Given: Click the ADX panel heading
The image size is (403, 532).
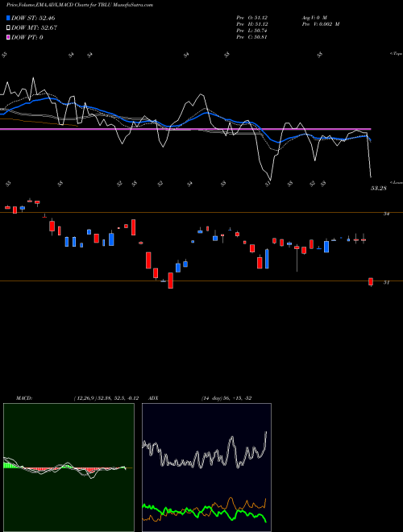Looking at the screenshot, I should point(153,398).
